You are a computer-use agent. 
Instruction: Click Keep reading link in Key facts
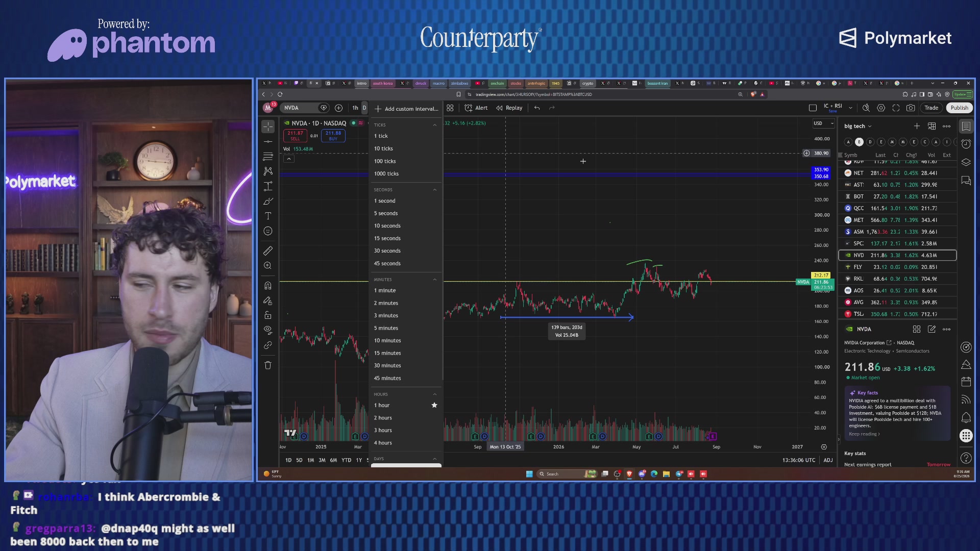click(x=864, y=434)
